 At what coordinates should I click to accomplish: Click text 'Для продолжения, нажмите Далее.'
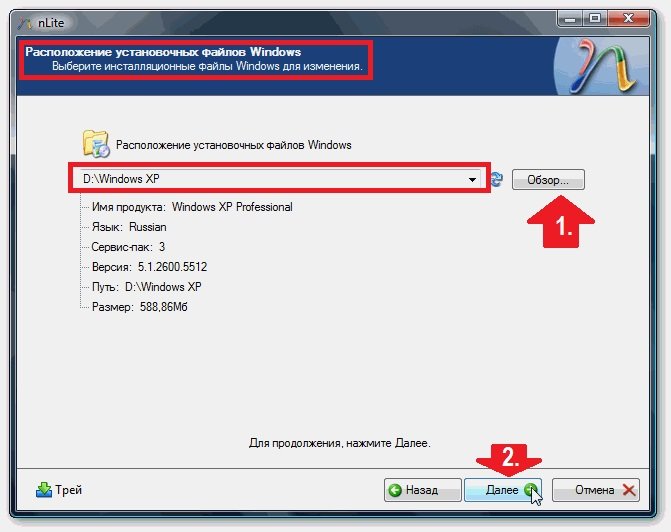pos(339,443)
